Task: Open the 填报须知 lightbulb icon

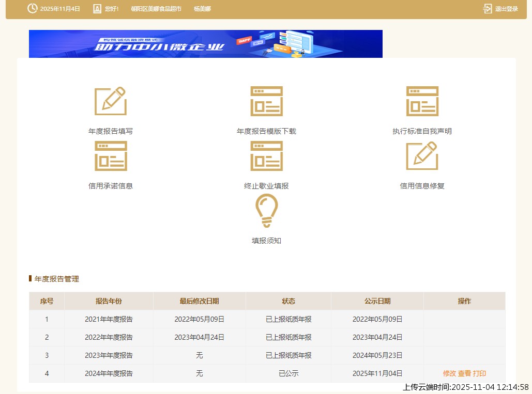Action: (266, 211)
